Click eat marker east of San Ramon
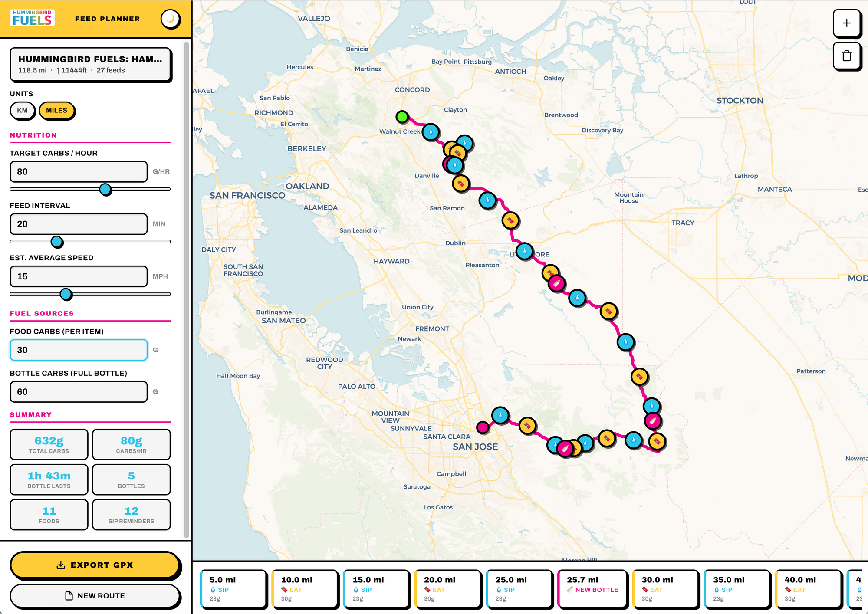This screenshot has width=868, height=614. (x=510, y=220)
